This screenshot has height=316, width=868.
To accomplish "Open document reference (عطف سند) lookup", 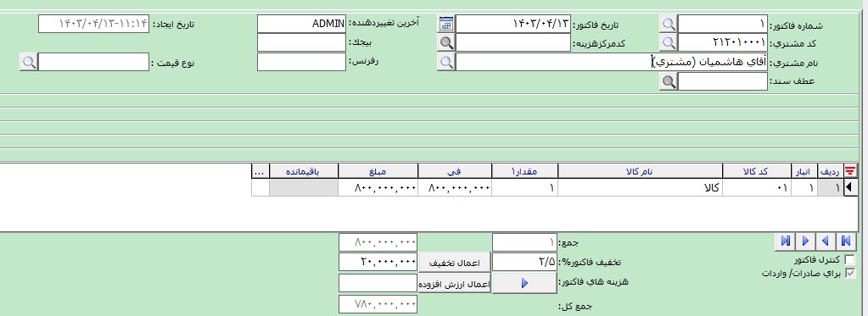I will pos(669,82).
